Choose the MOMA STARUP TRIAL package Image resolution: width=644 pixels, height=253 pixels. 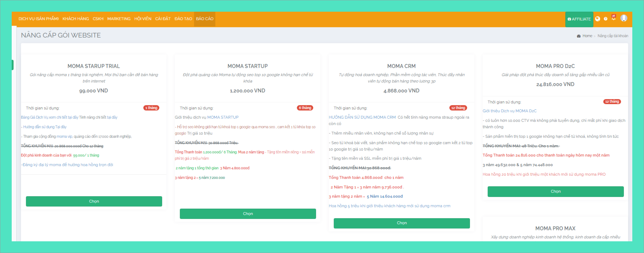point(94,201)
